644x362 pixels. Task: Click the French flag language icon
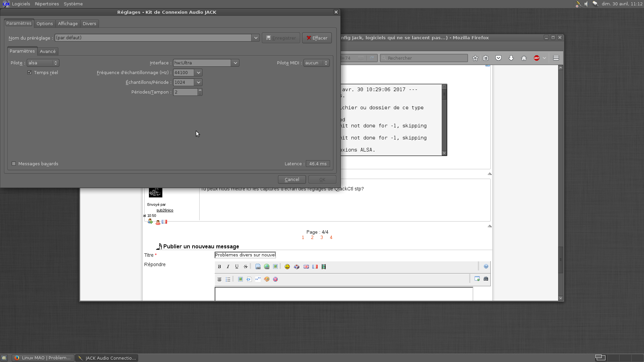315,267
